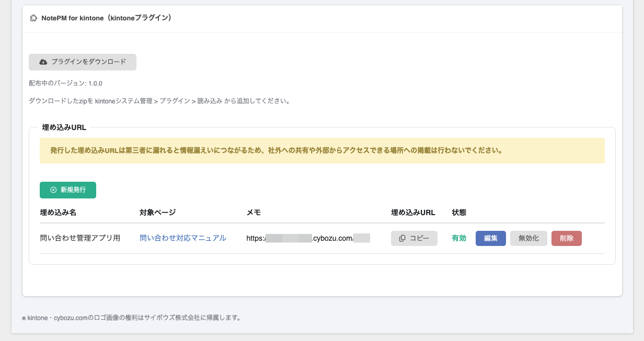Click the 対象ページ column header
The height and width of the screenshot is (341, 644).
(x=158, y=213)
